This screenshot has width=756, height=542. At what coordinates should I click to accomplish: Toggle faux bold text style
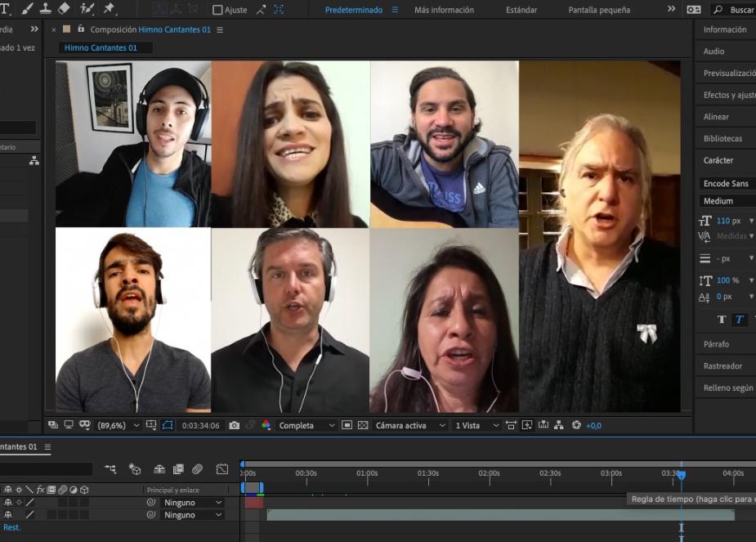click(x=722, y=320)
